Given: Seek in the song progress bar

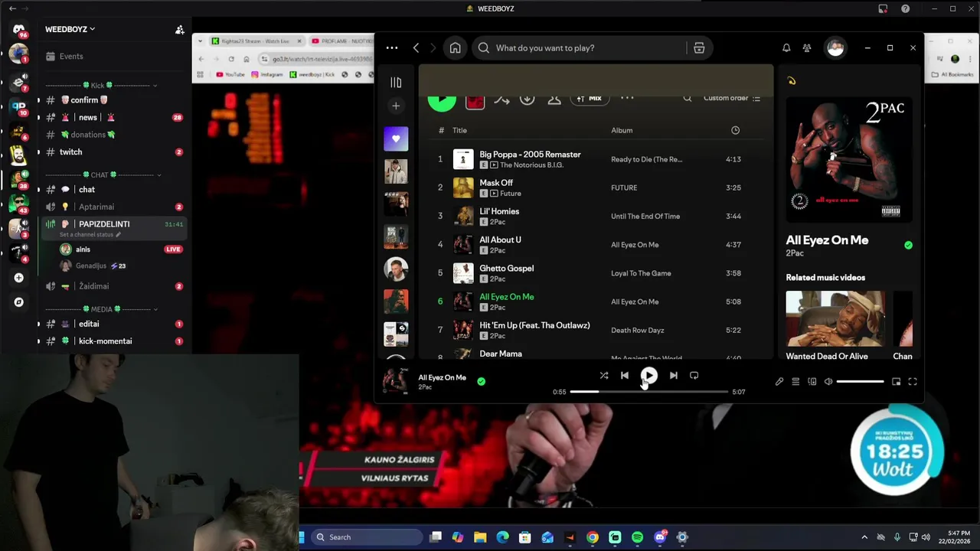Looking at the screenshot, I should tap(648, 392).
